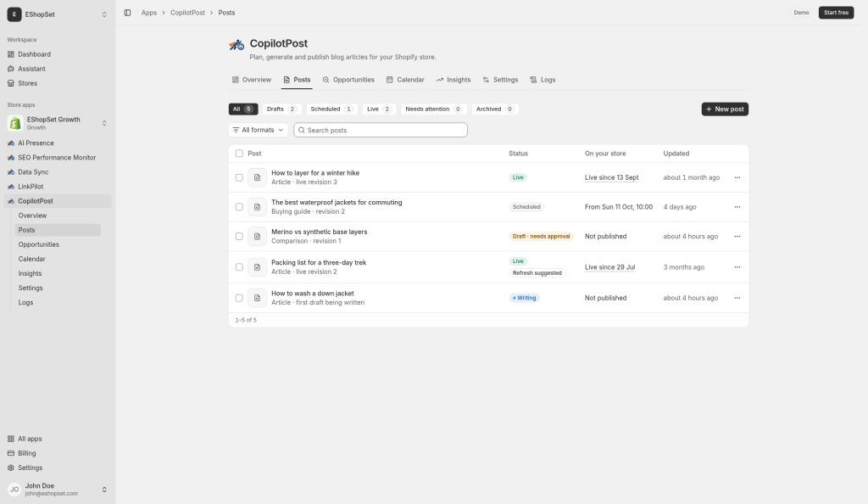Filter posts by Live
This screenshot has width=868, height=504.
(379, 109)
